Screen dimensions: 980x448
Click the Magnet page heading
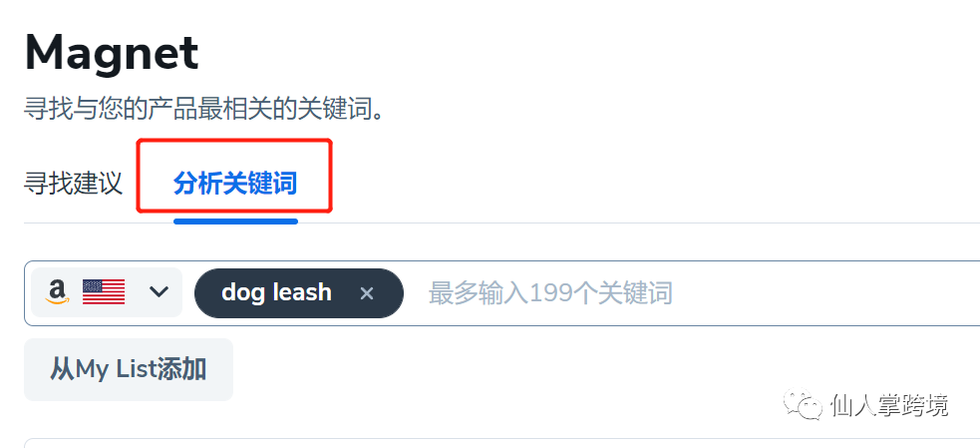click(112, 53)
